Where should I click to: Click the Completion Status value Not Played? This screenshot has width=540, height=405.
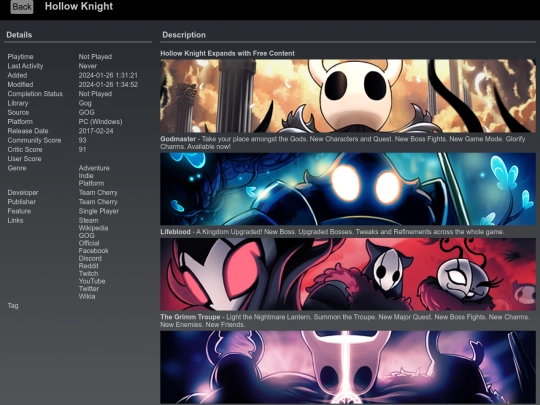[95, 94]
